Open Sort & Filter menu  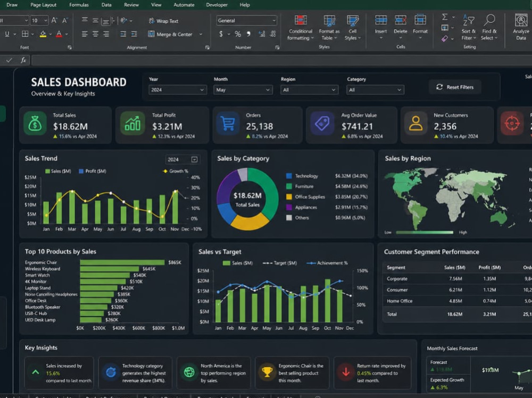[x=469, y=28]
